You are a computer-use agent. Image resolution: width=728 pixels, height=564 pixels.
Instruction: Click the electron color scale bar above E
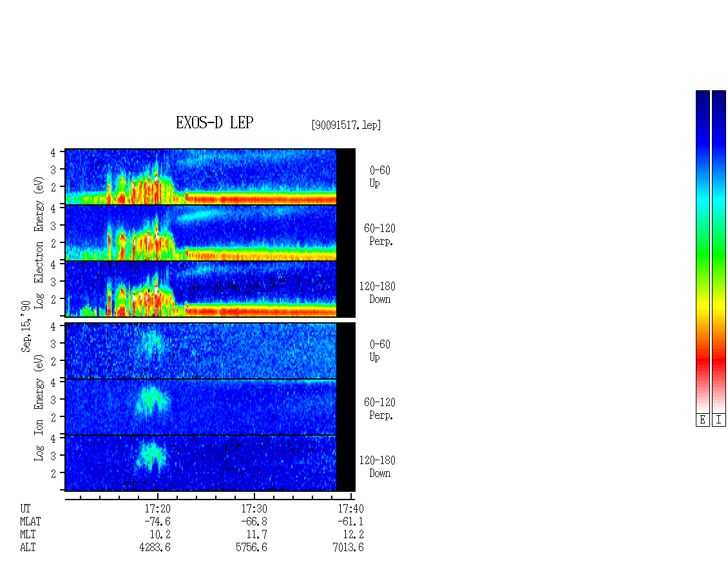(x=702, y=251)
